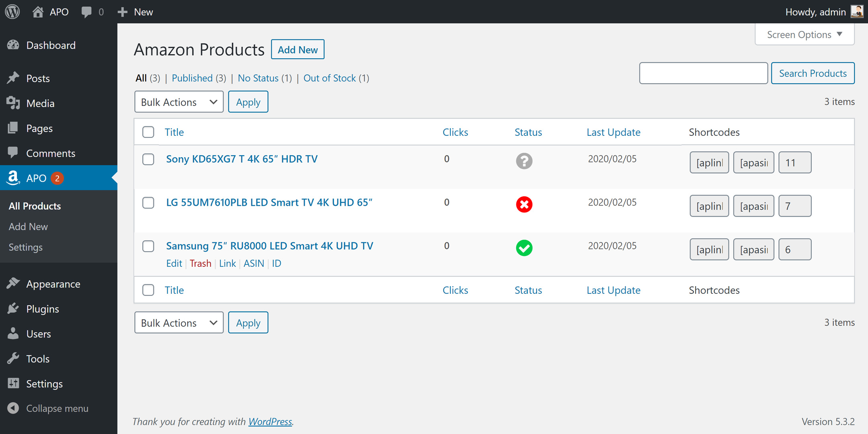Check the select-all checkbox in table header
This screenshot has width=868, height=434.
coord(148,132)
